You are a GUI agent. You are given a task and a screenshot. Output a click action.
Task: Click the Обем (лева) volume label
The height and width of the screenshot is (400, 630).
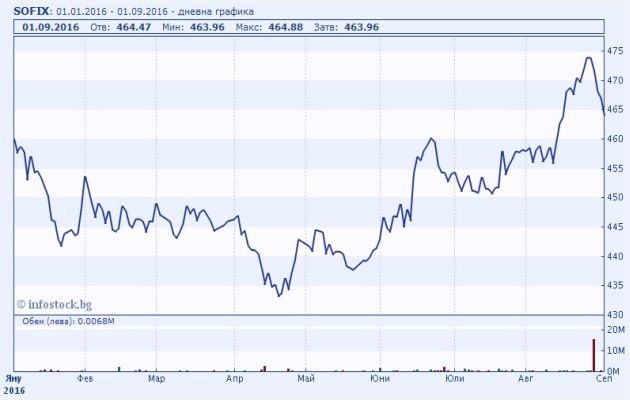(x=68, y=321)
